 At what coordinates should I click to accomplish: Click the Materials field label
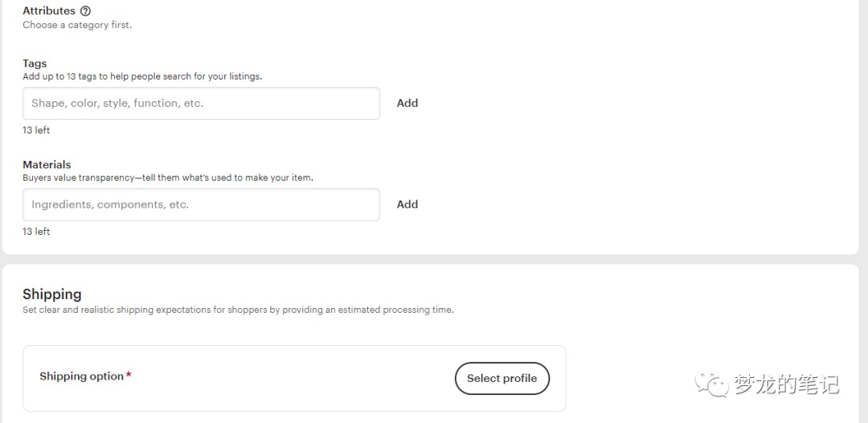[x=47, y=165]
